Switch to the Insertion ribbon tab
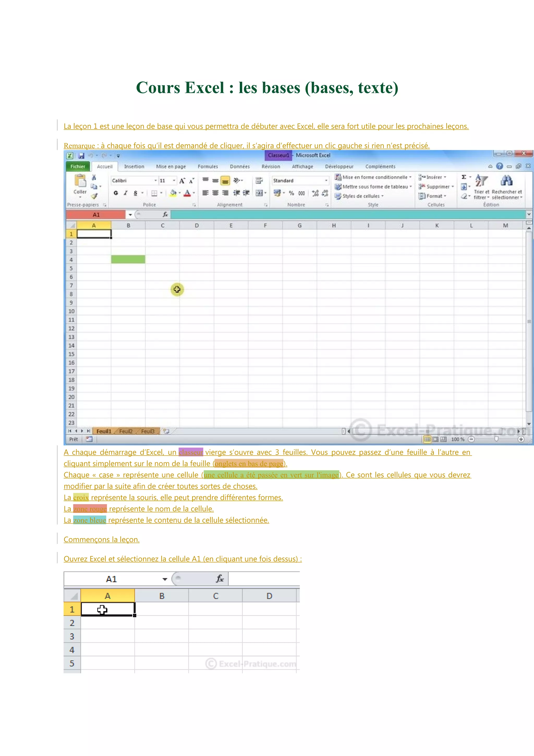Screen dimensions: 534x756 pos(134,167)
